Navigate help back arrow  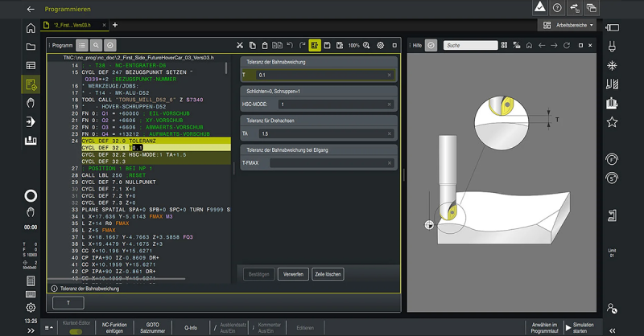tap(542, 45)
